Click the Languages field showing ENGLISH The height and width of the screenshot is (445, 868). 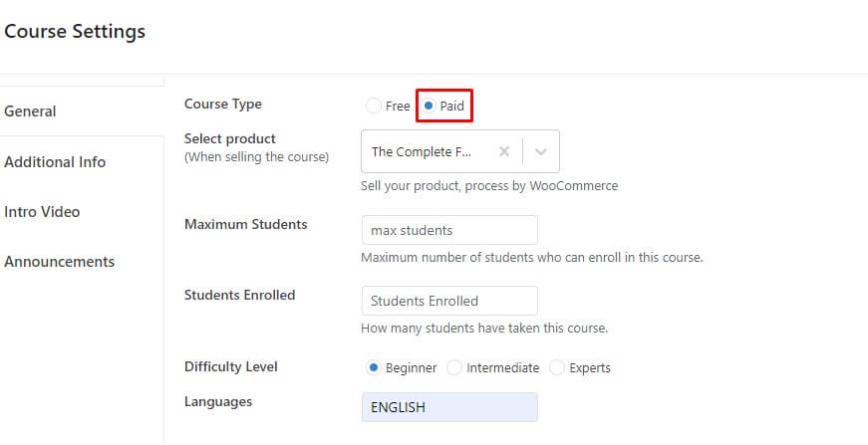tap(449, 407)
